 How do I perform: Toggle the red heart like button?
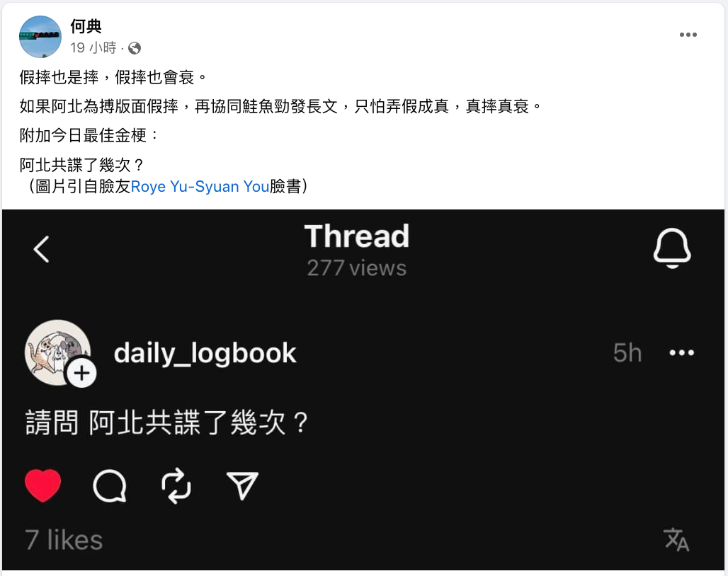pos(42,485)
